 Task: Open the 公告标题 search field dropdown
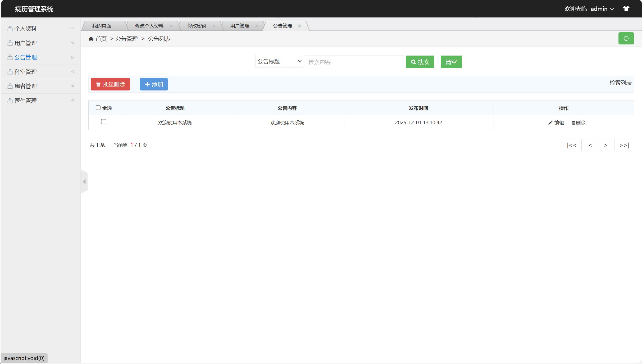279,61
